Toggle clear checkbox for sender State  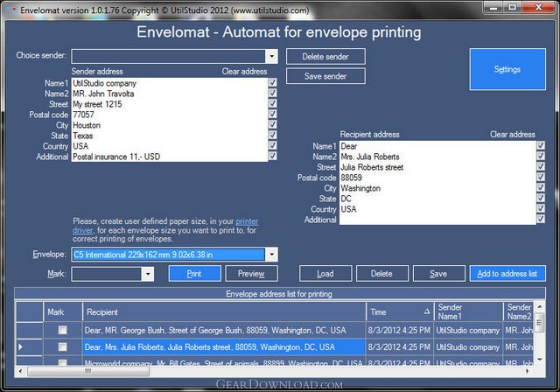pyautogui.click(x=272, y=135)
